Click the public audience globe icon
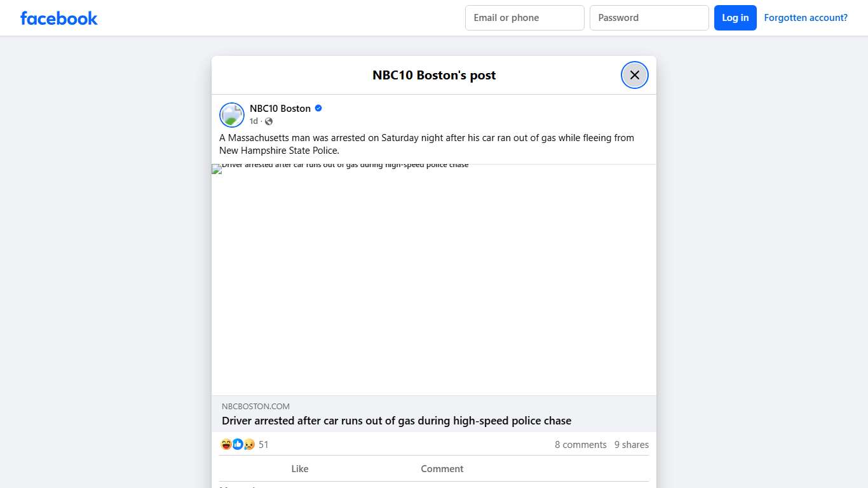The height and width of the screenshot is (488, 868). click(x=268, y=121)
